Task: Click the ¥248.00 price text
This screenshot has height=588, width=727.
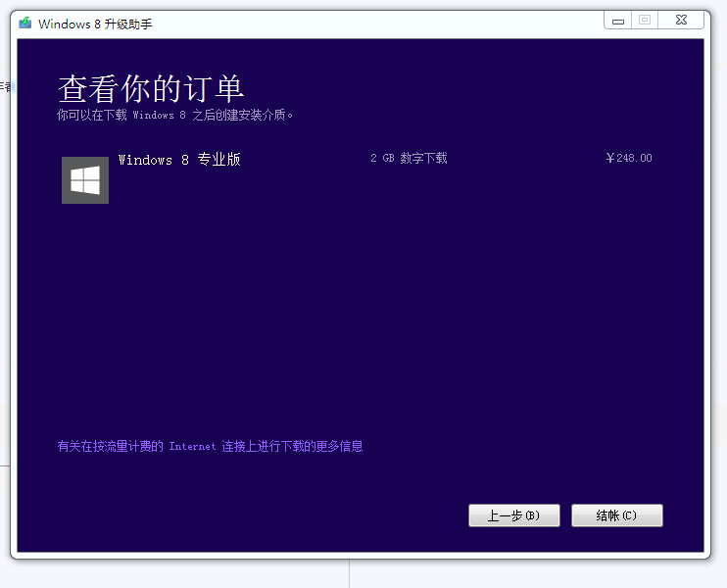Action: click(629, 159)
